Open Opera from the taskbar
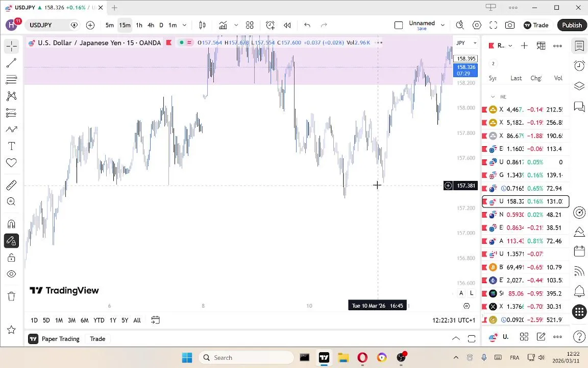Screen dimensions: 588x368 (x=362, y=357)
